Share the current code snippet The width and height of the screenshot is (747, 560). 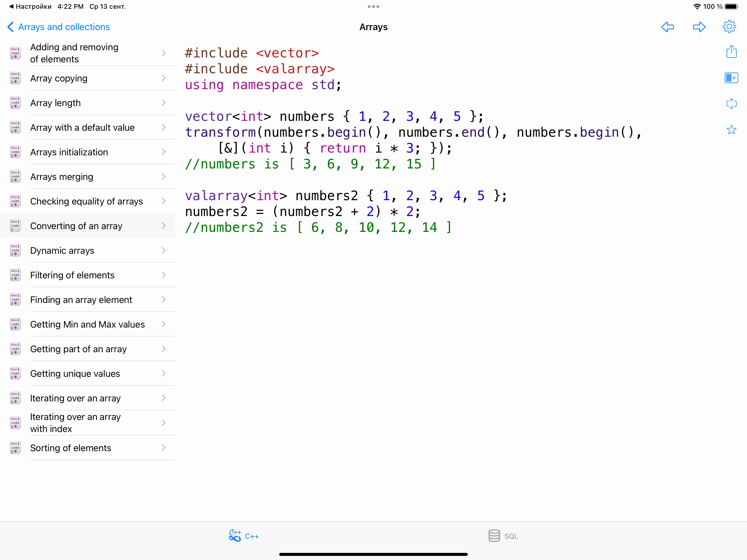[731, 51]
